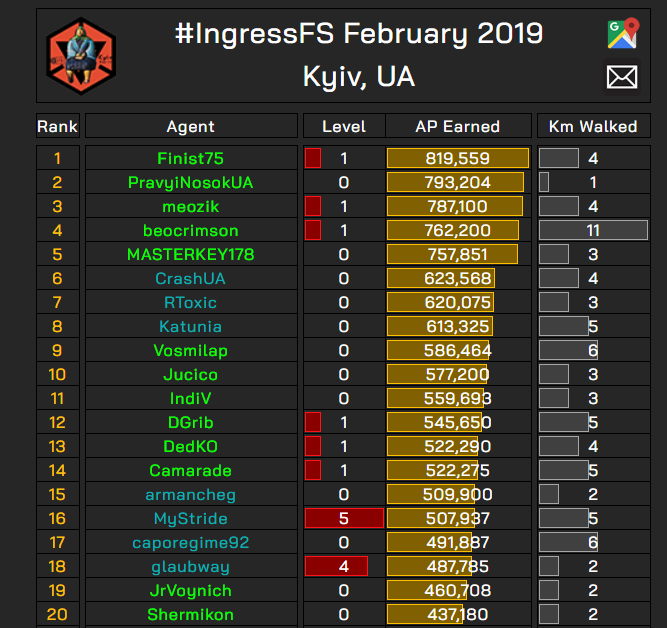The image size is (667, 628).
Task: Select agent CrashUA in the table
Action: (x=191, y=278)
